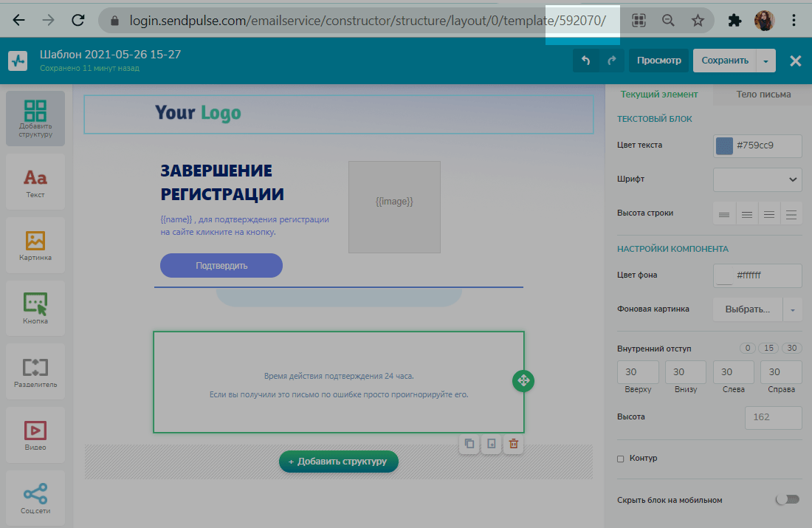
Task: Expand the Сохранить dropdown arrow
Action: [x=766, y=61]
